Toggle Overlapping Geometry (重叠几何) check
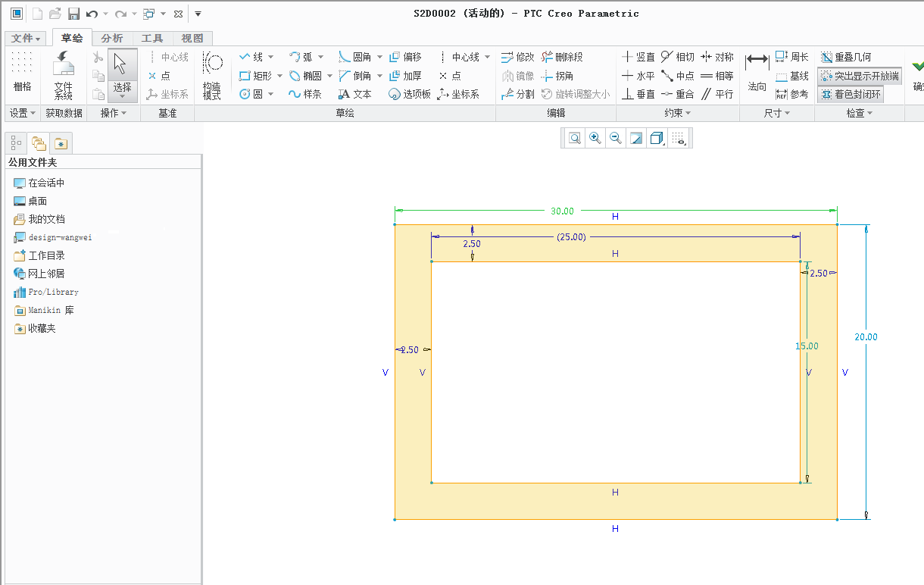924x585 pixels. (x=846, y=57)
